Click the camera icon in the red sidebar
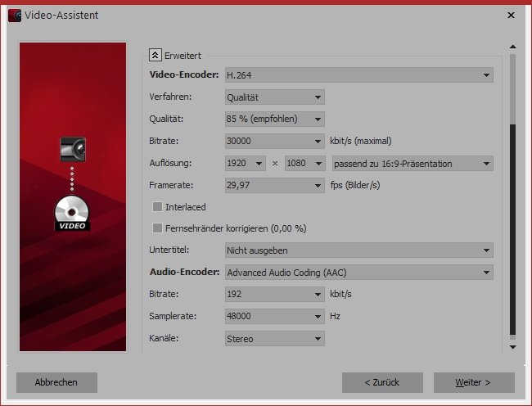 pos(73,149)
